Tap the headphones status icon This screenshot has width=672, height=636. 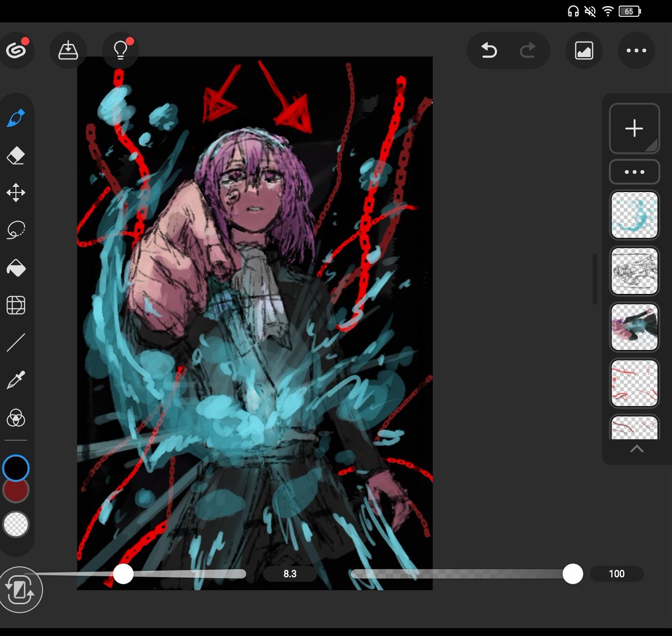(x=573, y=11)
